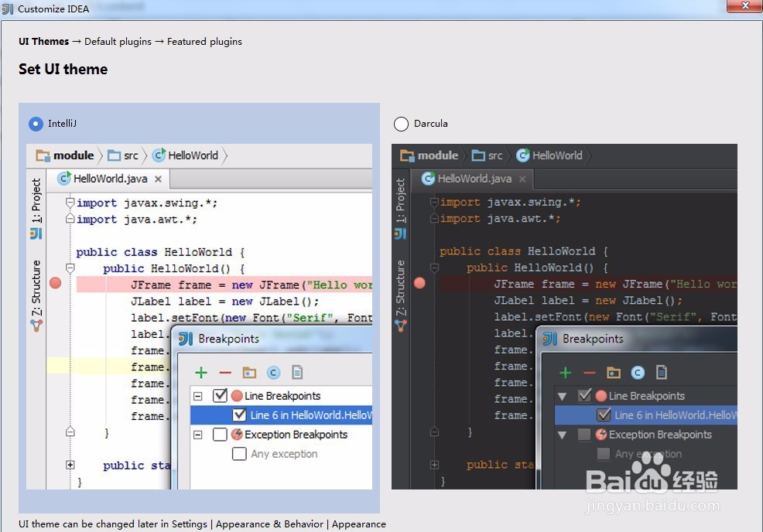Viewport: 763px width, 532px height.
Task: Select the Darcula theme radio button
Action: pos(401,124)
